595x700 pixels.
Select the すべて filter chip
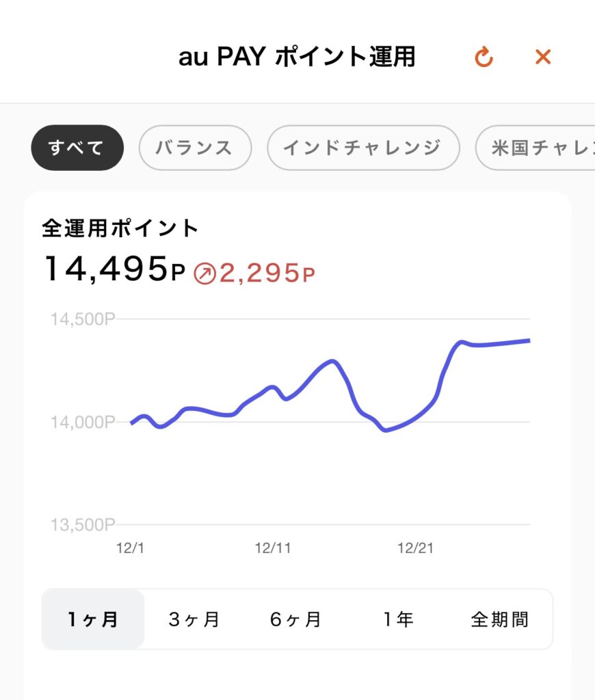click(77, 148)
